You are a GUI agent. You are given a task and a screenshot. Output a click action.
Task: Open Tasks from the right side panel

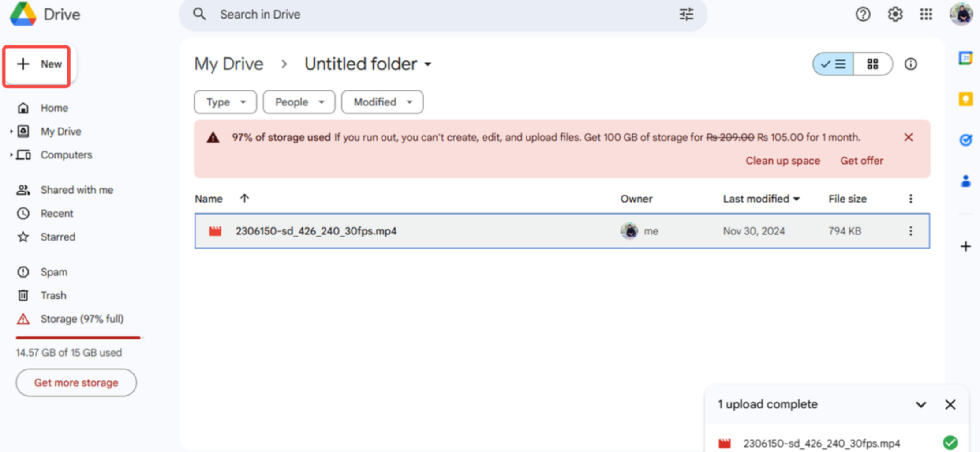click(x=966, y=139)
